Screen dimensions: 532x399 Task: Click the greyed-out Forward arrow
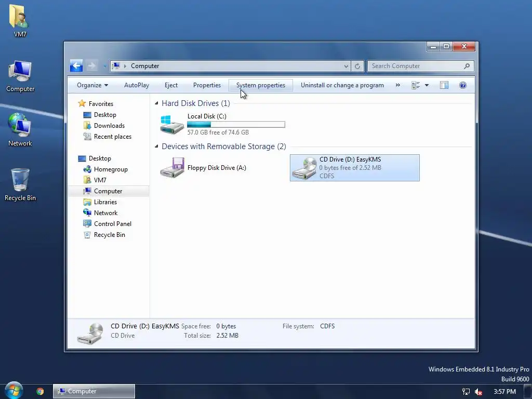[91, 66]
